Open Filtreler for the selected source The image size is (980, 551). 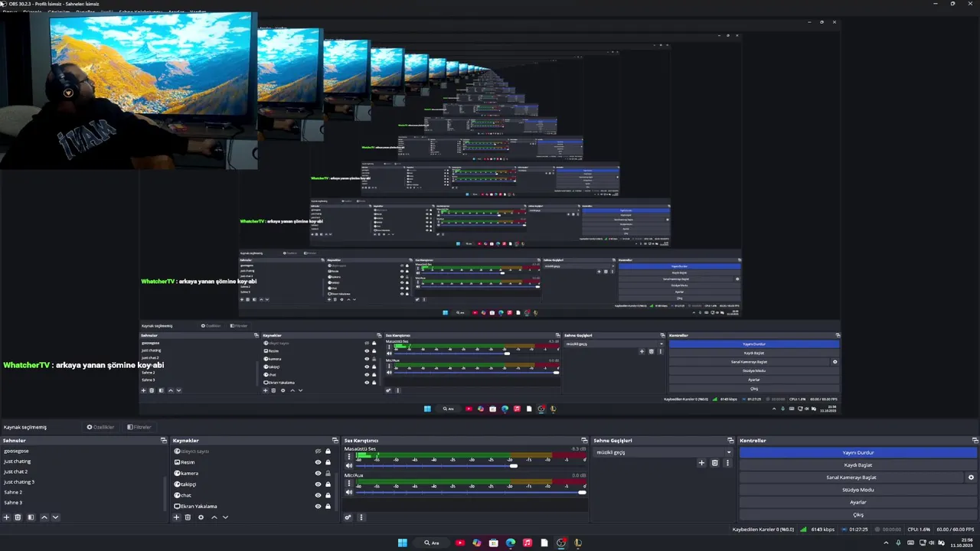[139, 427]
